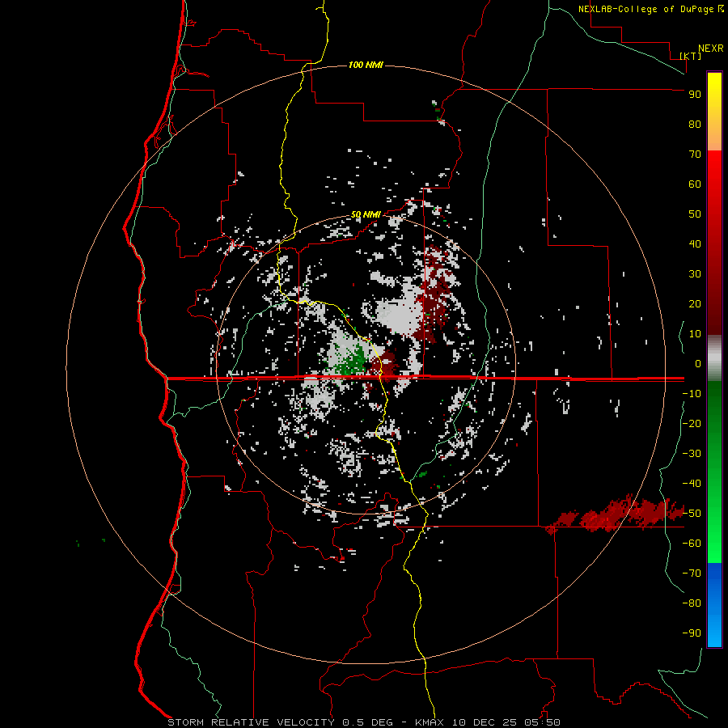Click the -50 value on the color scale
The image size is (728, 728).
click(692, 514)
